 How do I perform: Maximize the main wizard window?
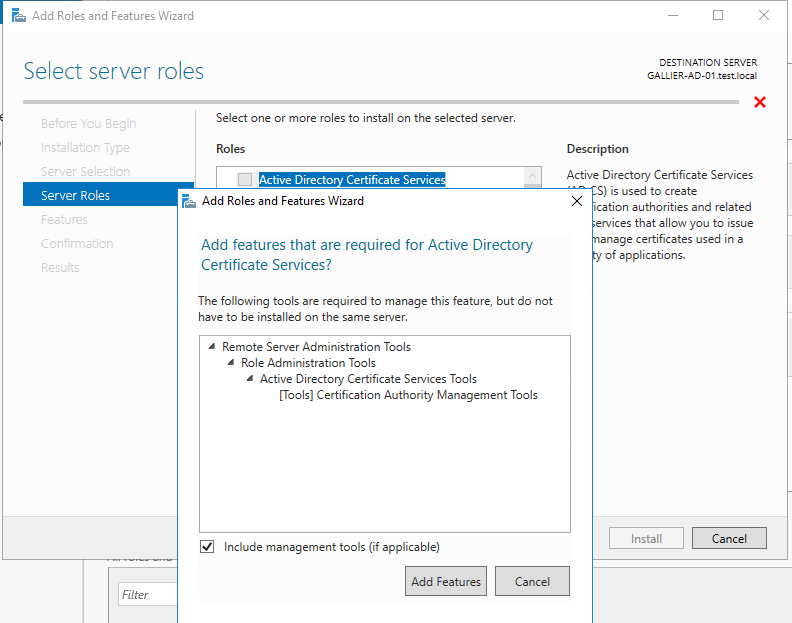(x=718, y=15)
